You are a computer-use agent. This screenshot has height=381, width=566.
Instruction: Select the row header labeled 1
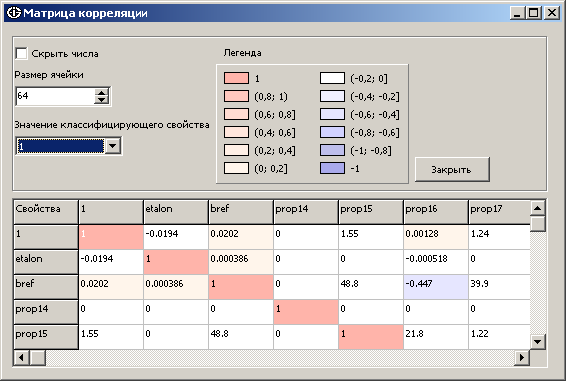coord(46,237)
